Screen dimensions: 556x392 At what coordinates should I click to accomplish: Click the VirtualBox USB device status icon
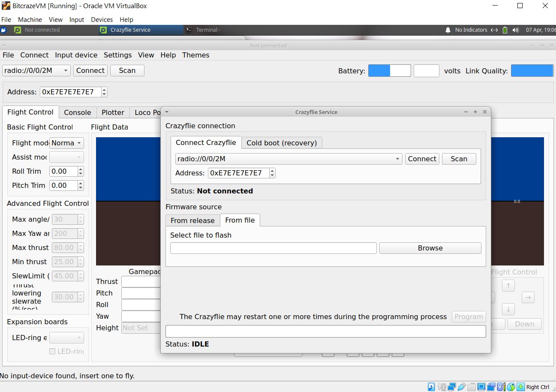461,387
